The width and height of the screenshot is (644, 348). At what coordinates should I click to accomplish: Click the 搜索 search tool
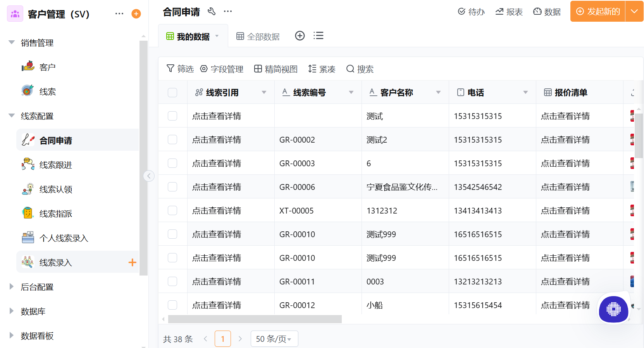pos(360,69)
